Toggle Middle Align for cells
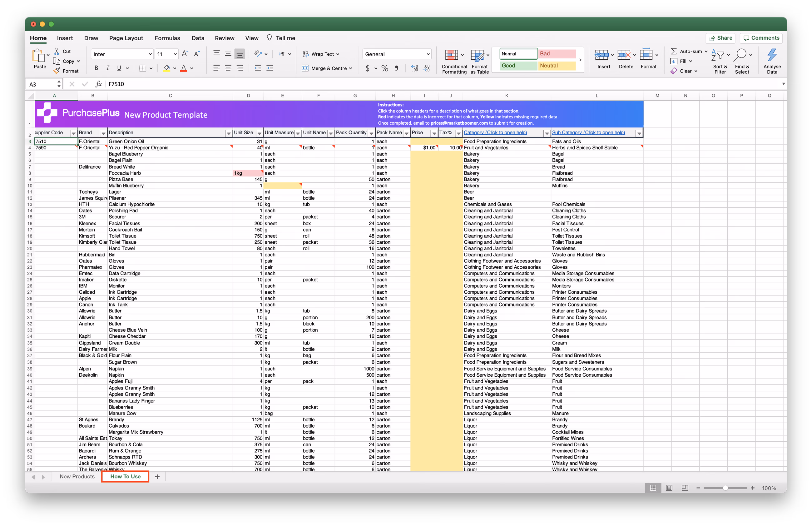This screenshot has width=812, height=526. [x=228, y=53]
